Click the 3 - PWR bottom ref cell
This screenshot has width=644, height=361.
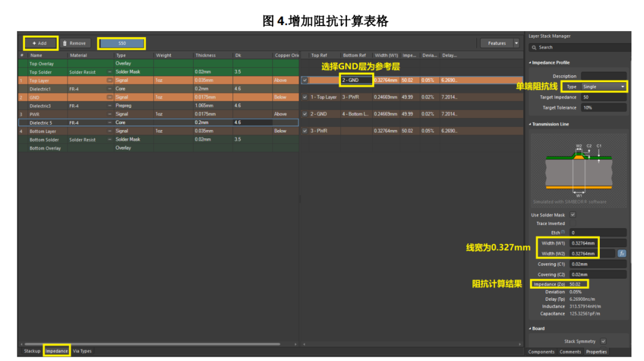tap(355, 97)
